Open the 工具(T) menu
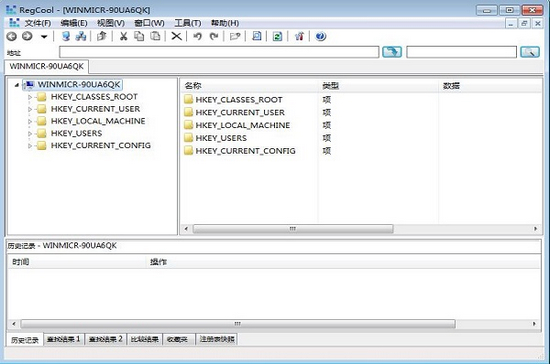Screen dimensions: 550x364 (188, 23)
